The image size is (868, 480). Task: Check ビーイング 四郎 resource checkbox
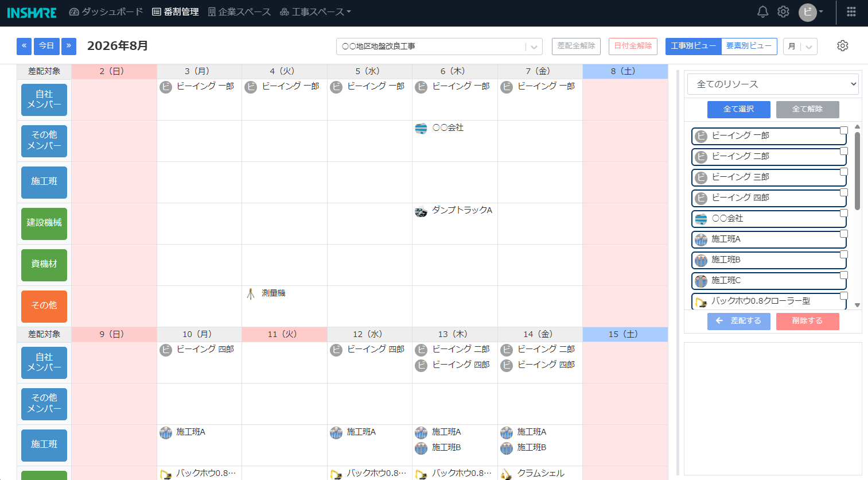pos(844,192)
